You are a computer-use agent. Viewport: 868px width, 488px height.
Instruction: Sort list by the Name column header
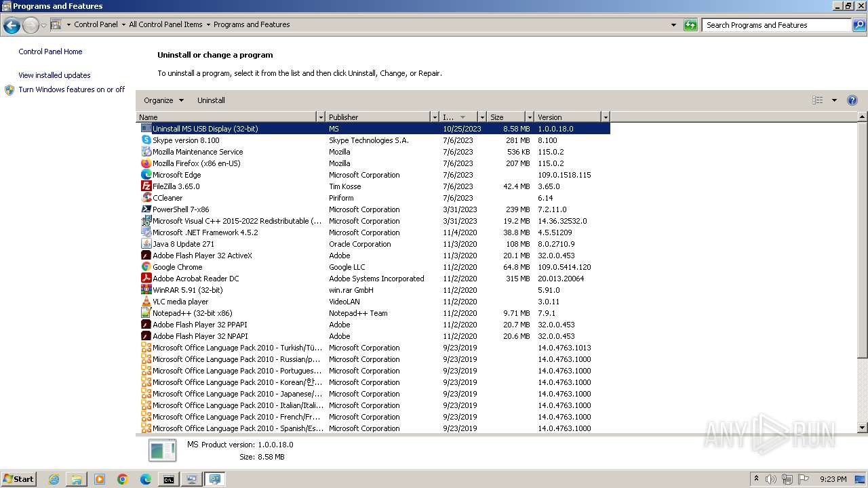tap(227, 117)
